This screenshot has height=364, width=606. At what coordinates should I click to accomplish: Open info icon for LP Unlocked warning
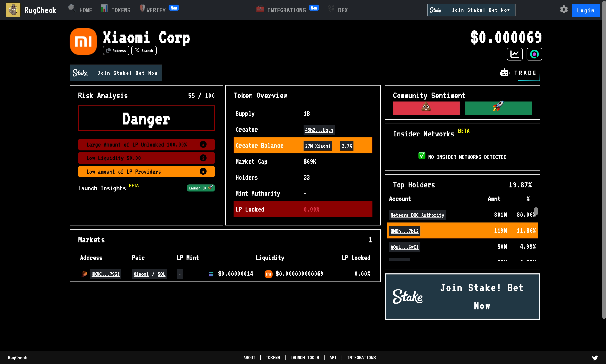(x=203, y=144)
